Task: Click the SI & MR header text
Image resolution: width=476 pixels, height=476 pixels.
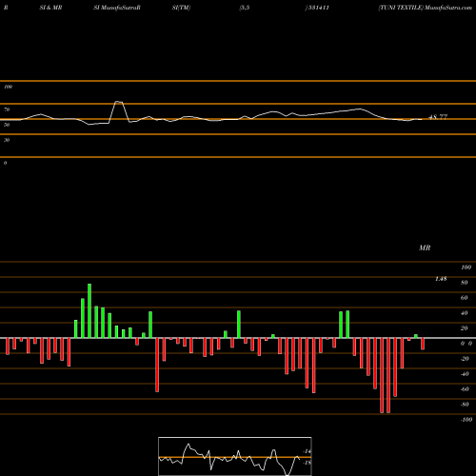Action: [x=50, y=8]
